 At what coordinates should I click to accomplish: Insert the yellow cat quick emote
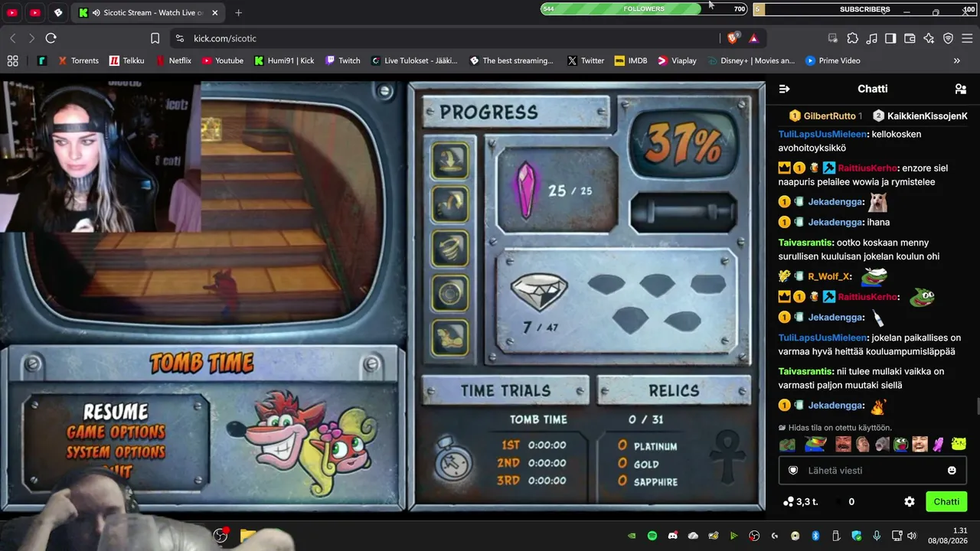(959, 445)
